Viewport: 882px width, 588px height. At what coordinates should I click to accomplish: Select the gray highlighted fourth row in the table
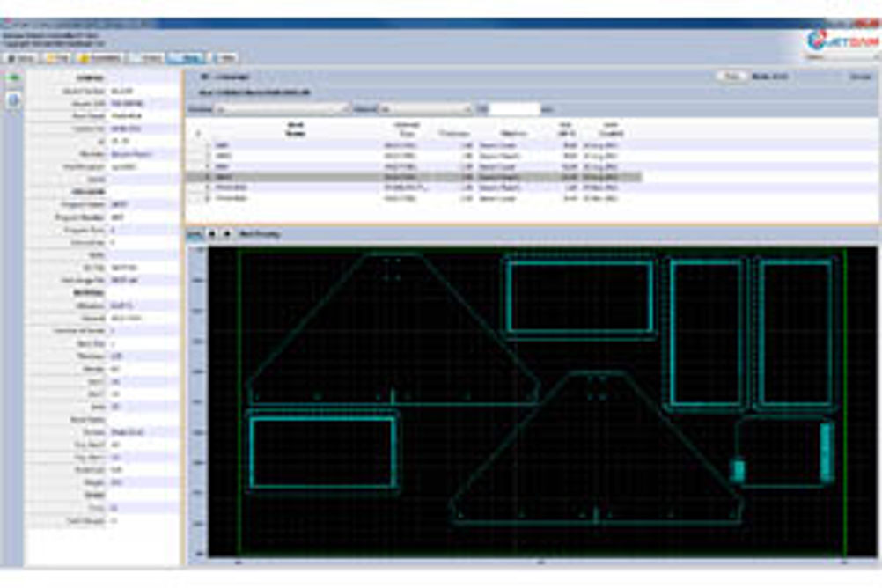tap(415, 177)
